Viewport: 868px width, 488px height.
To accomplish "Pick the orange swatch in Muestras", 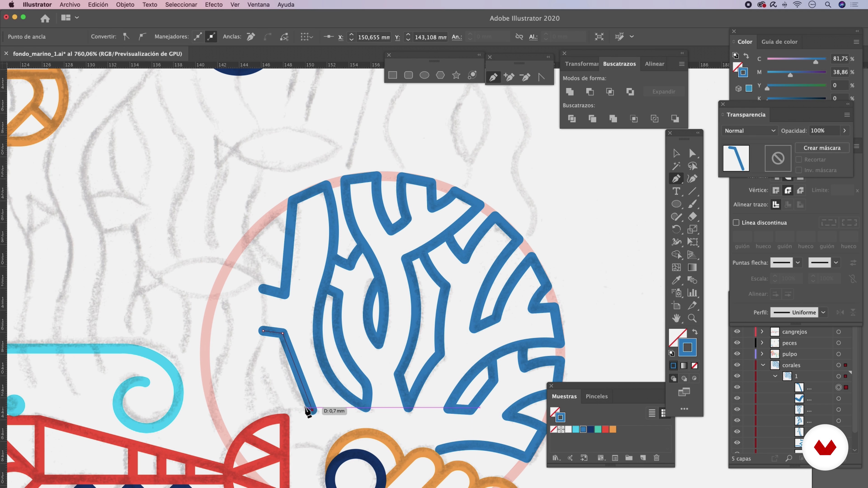I will 613,429.
